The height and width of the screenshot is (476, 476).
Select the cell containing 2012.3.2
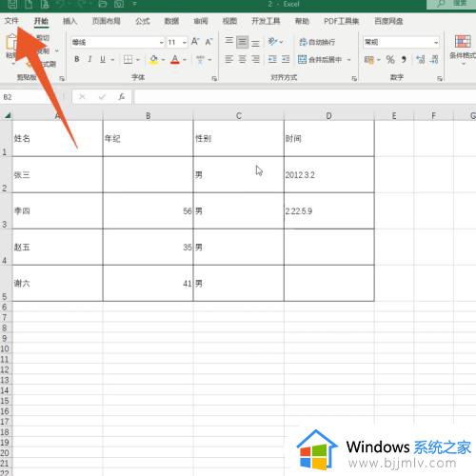pyautogui.click(x=329, y=175)
